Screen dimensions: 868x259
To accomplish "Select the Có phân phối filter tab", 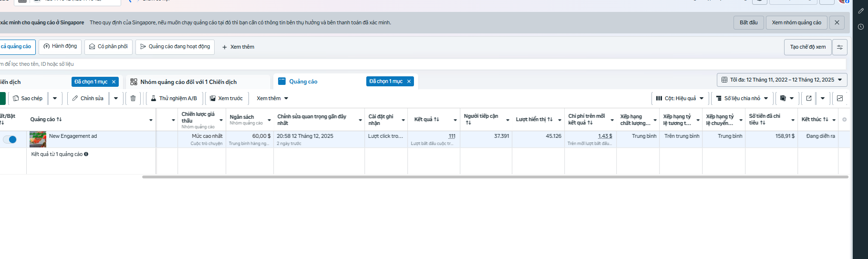I will pyautogui.click(x=108, y=47).
